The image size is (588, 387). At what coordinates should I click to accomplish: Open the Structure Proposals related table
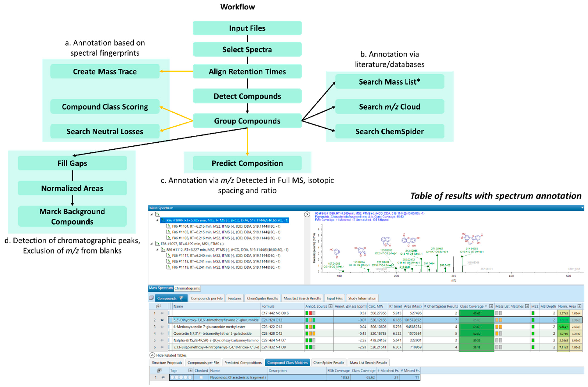(167, 363)
